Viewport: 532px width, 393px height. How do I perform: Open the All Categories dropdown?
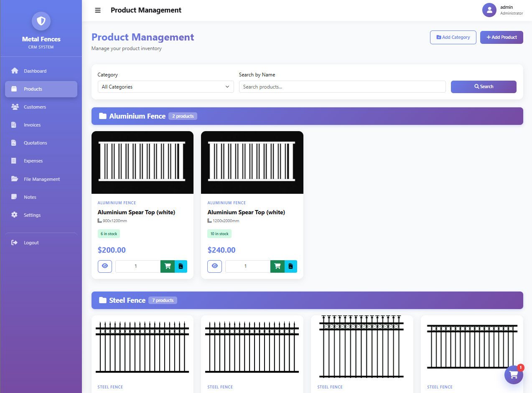(x=165, y=87)
